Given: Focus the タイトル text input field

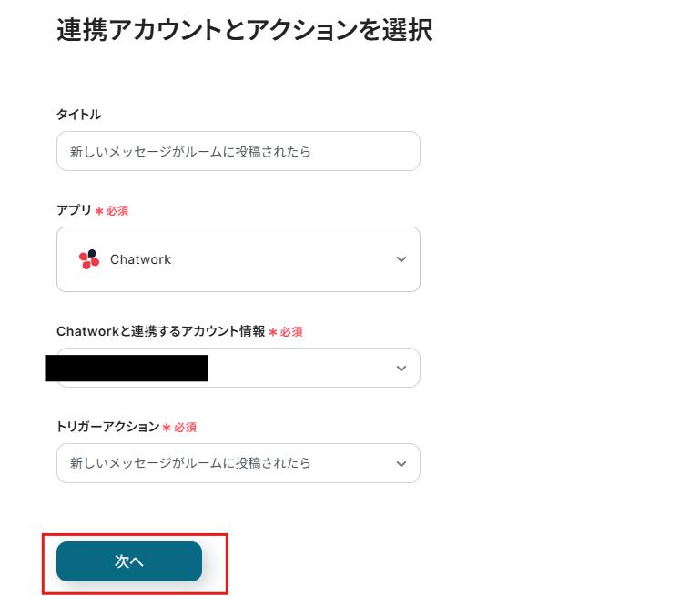Looking at the screenshot, I should coord(238,151).
